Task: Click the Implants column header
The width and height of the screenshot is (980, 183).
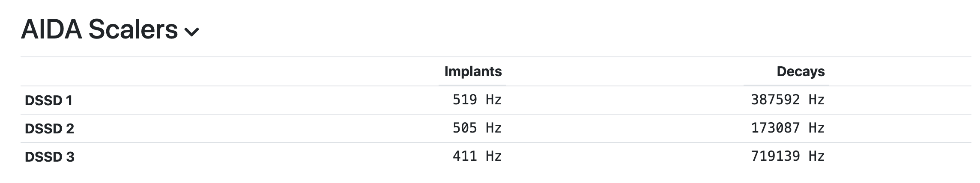Action: click(473, 71)
